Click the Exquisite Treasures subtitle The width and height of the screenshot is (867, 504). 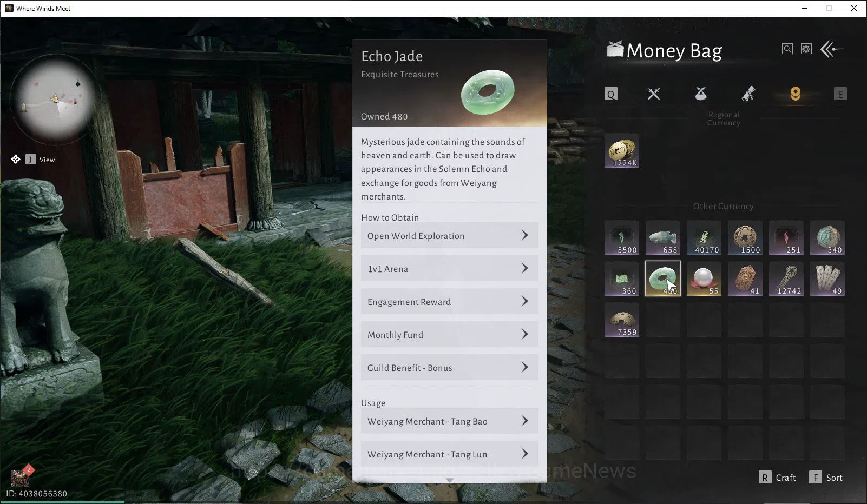(400, 74)
